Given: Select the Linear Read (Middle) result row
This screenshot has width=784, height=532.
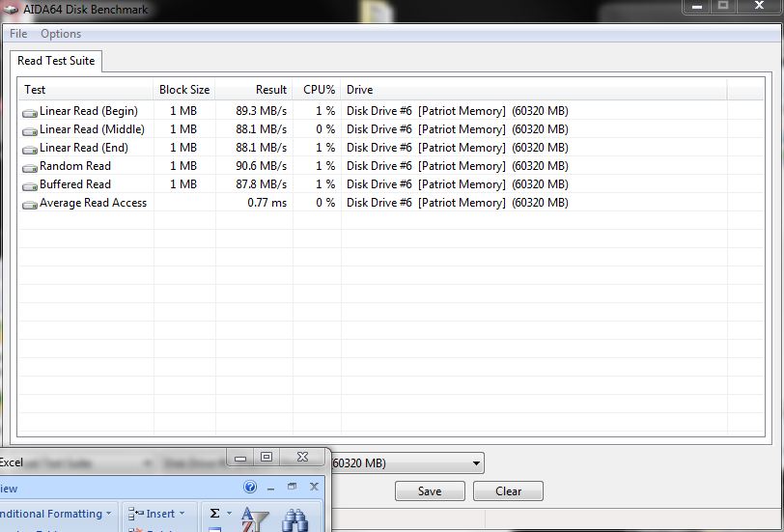Looking at the screenshot, I should pos(92,129).
